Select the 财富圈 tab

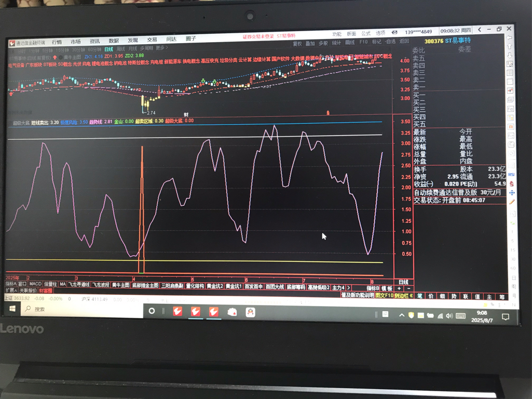pos(46,291)
